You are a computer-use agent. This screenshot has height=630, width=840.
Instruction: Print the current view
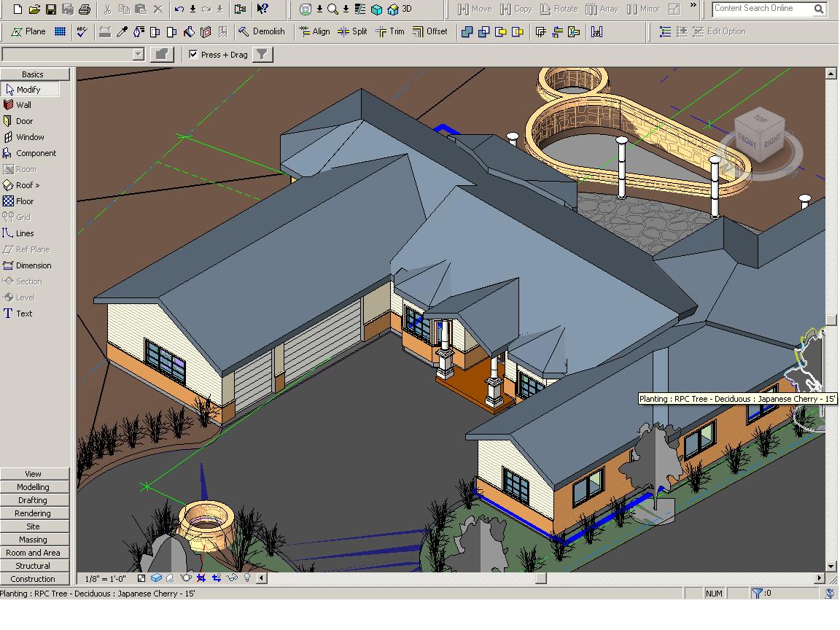click(85, 9)
